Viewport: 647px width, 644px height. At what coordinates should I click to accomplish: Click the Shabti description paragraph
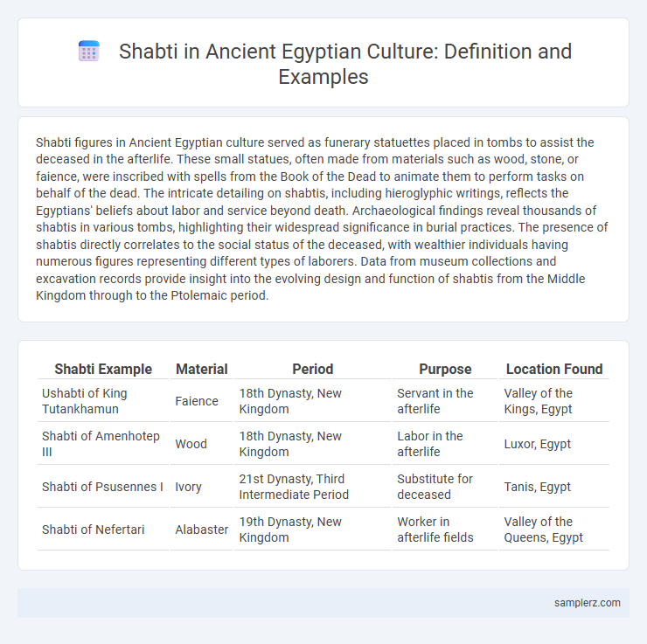(x=323, y=219)
